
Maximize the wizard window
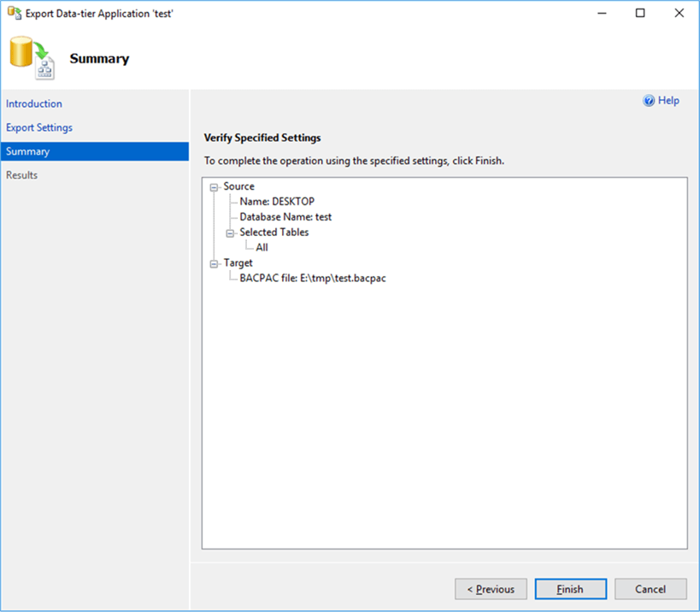[640, 14]
